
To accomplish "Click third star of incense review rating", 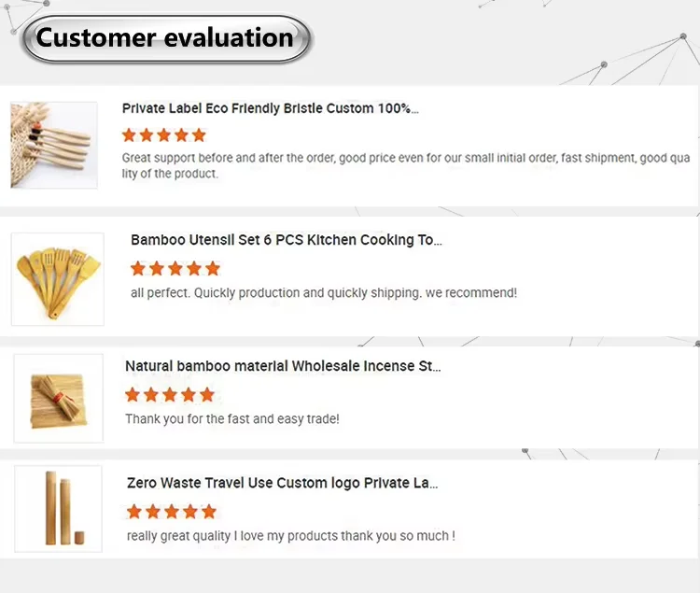I will pyautogui.click(x=170, y=395).
